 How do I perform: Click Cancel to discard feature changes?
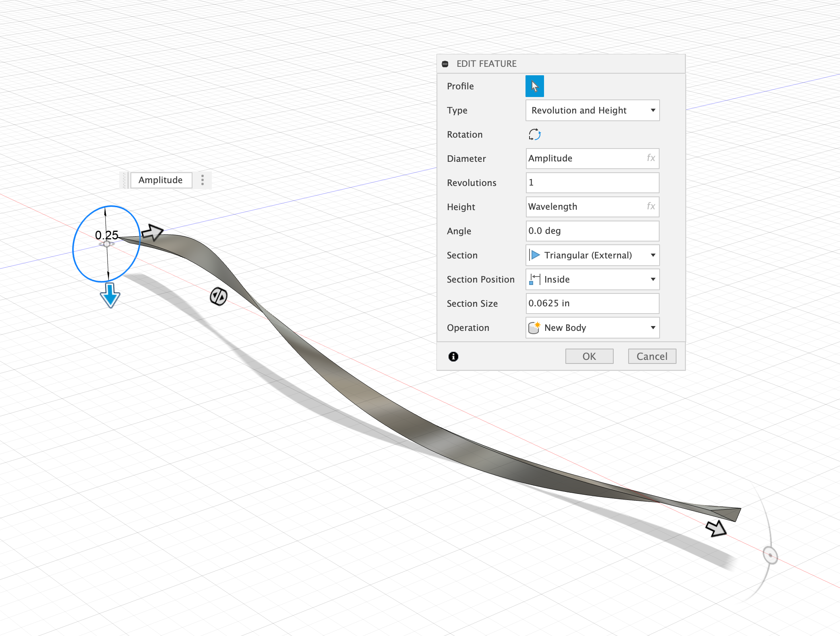pyautogui.click(x=652, y=355)
